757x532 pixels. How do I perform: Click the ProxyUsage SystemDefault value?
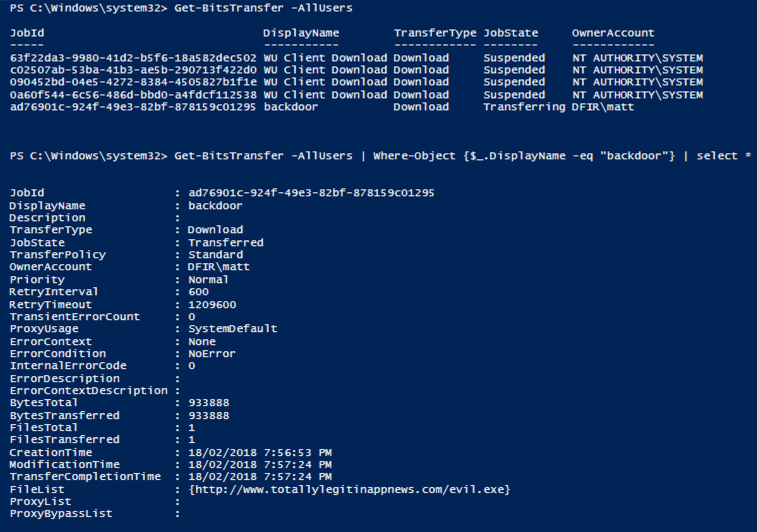pos(232,329)
